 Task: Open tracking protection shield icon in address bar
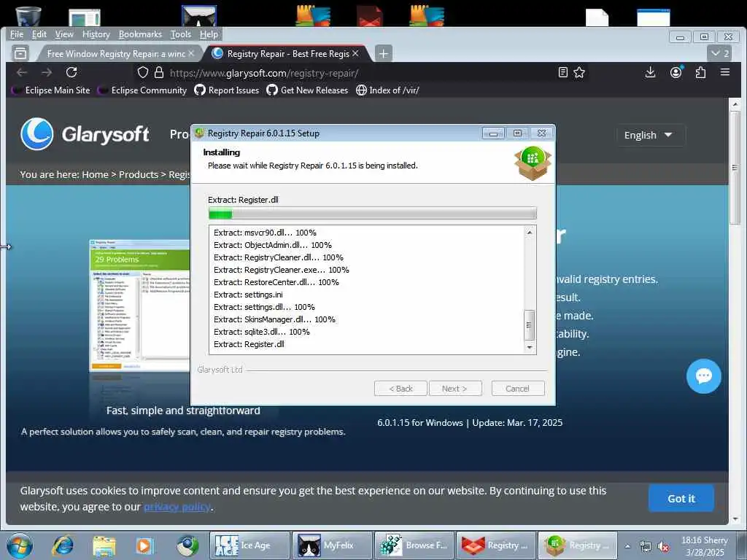pos(143,72)
